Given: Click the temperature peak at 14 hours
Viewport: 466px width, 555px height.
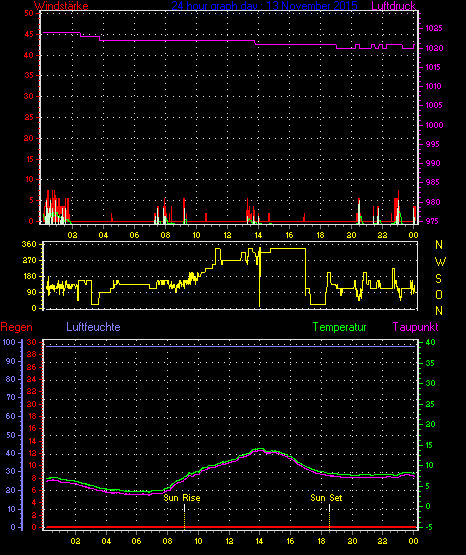Looking at the screenshot, I should point(260,449).
